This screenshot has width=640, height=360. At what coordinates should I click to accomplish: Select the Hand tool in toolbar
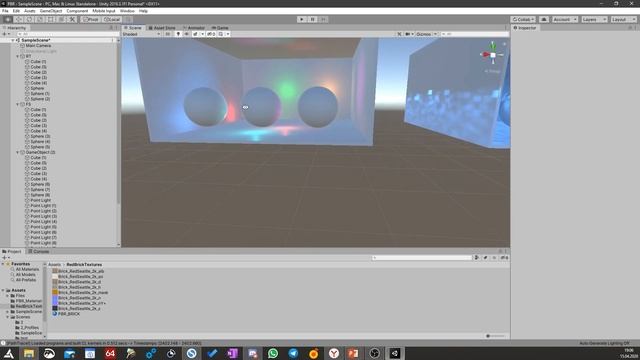[7, 20]
